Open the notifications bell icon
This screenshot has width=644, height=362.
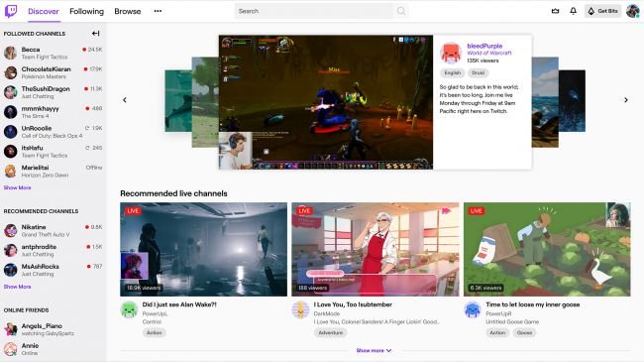click(573, 11)
